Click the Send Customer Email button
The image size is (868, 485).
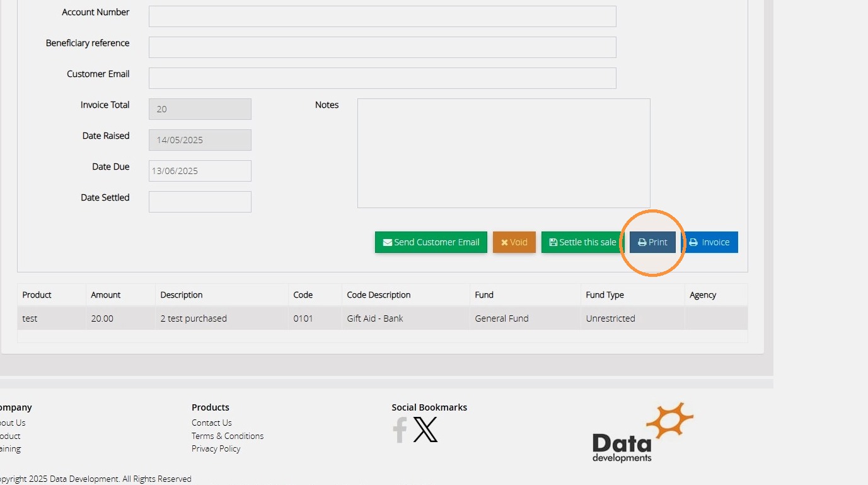click(431, 242)
